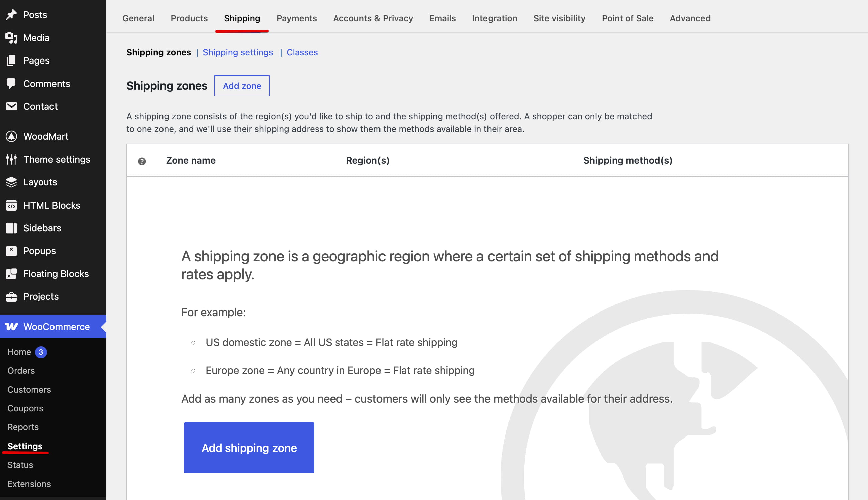Switch to the Products tab
868x500 pixels.
(189, 18)
